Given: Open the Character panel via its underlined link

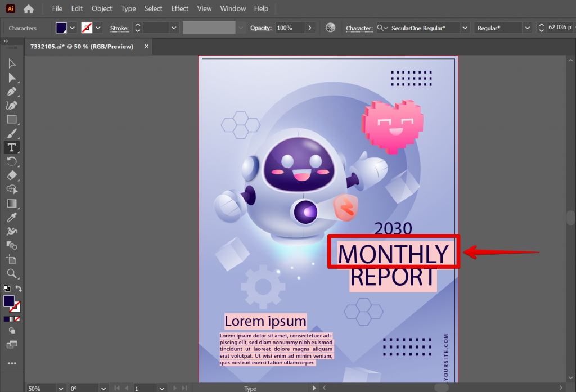Looking at the screenshot, I should pos(359,28).
